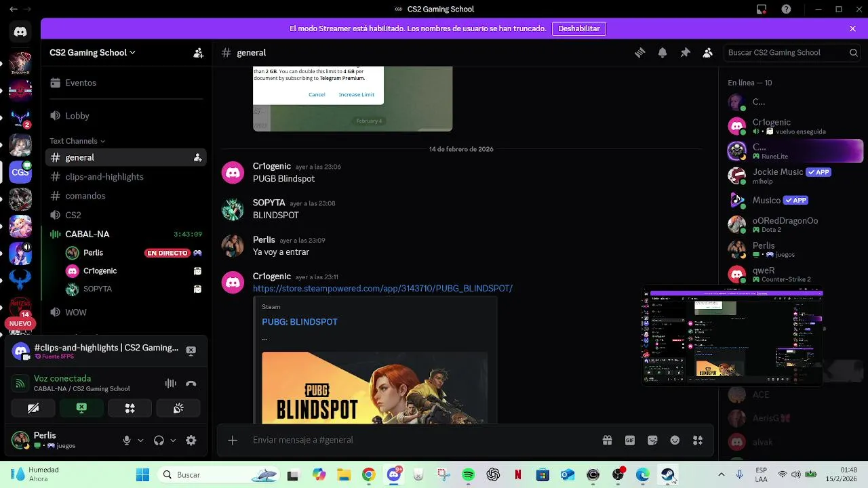This screenshot has width=868, height=488.
Task: Click the search magnifier icon
Action: (x=854, y=53)
